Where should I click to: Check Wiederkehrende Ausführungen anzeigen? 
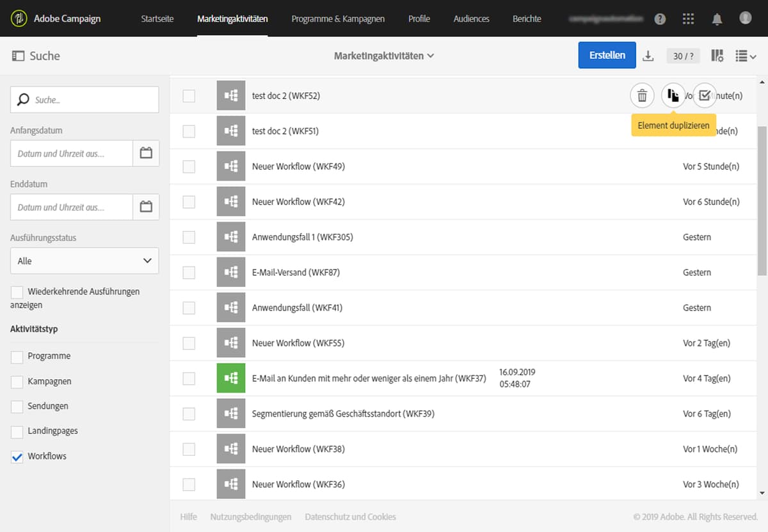(x=17, y=292)
